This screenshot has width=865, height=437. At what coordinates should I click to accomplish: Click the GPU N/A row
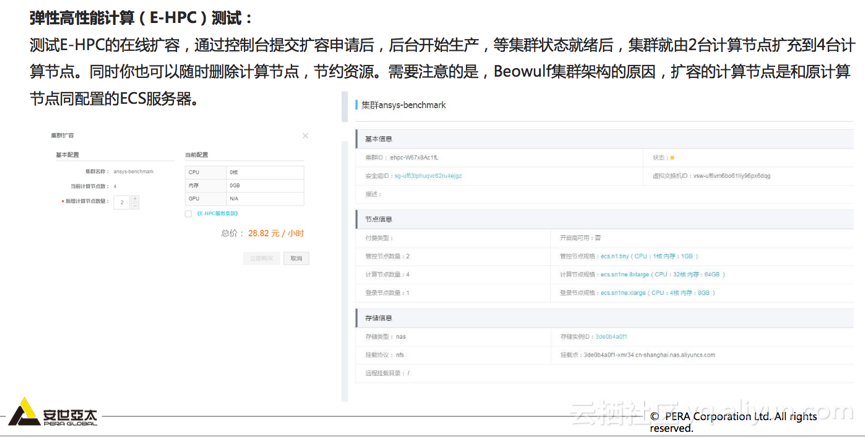click(x=244, y=199)
